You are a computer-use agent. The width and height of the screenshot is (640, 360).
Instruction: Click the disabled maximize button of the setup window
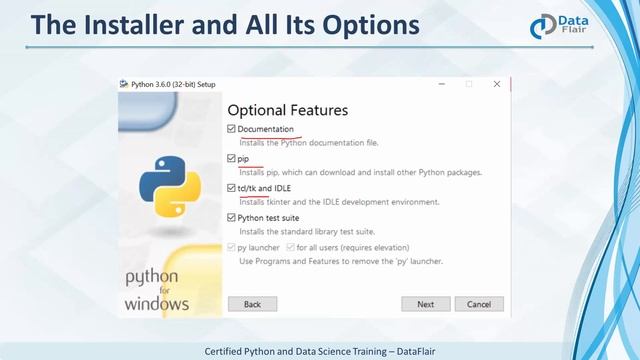pos(469,84)
